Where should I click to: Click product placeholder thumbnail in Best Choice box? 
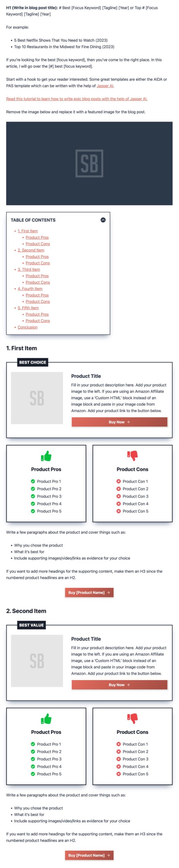[x=37, y=398]
